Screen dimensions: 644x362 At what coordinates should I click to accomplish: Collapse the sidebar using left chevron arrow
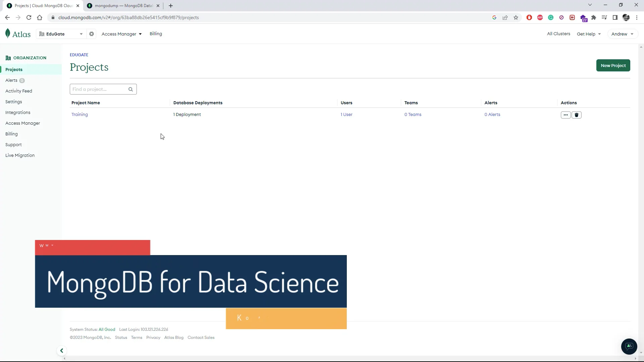pos(62,350)
